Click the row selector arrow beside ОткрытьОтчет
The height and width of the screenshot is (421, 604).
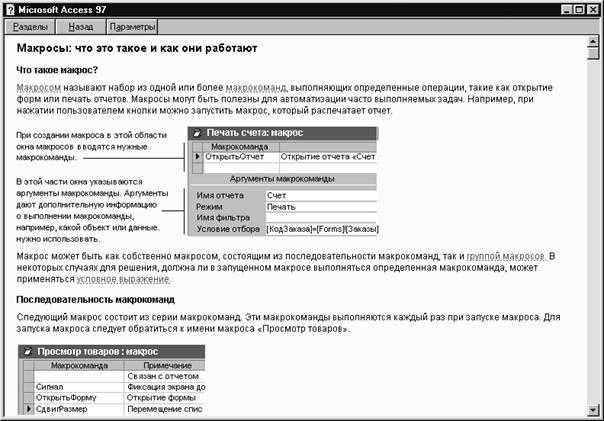[x=197, y=157]
